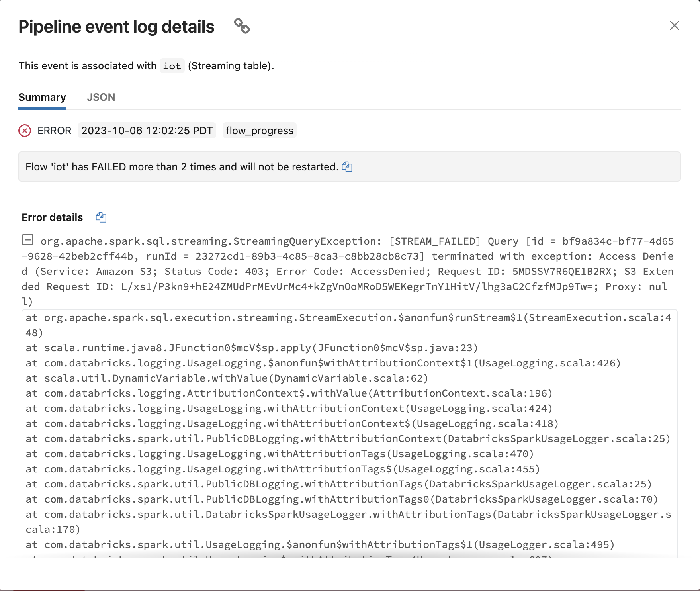
Task: Click the red ERROR status icon
Action: [24, 131]
